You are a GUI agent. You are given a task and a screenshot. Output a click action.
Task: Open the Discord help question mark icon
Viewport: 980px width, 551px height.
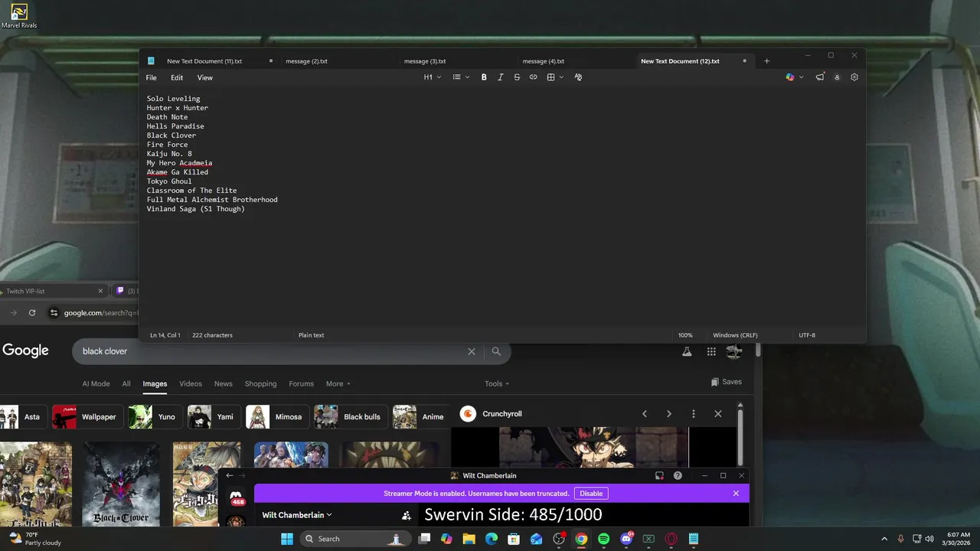pos(678,476)
